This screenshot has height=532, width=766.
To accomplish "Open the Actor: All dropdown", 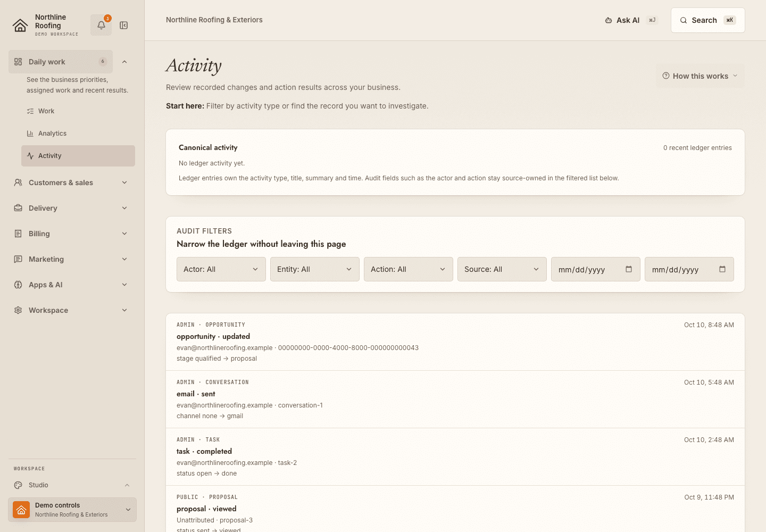I will coord(221,269).
